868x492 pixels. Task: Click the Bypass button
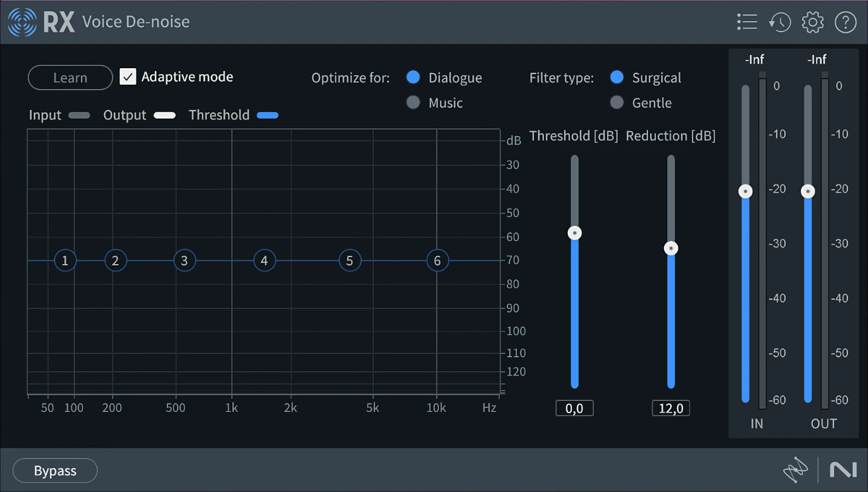coord(55,471)
